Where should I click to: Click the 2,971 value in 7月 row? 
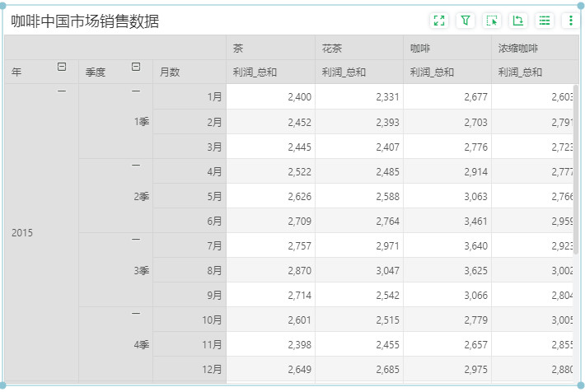pos(387,245)
